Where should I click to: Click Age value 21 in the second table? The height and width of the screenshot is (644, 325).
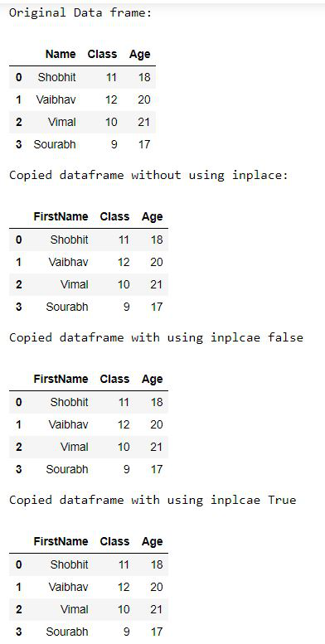click(156, 284)
